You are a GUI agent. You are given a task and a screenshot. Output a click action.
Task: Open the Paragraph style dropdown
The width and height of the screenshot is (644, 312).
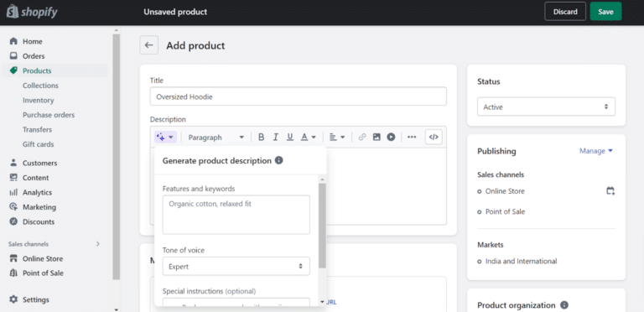[x=216, y=137]
